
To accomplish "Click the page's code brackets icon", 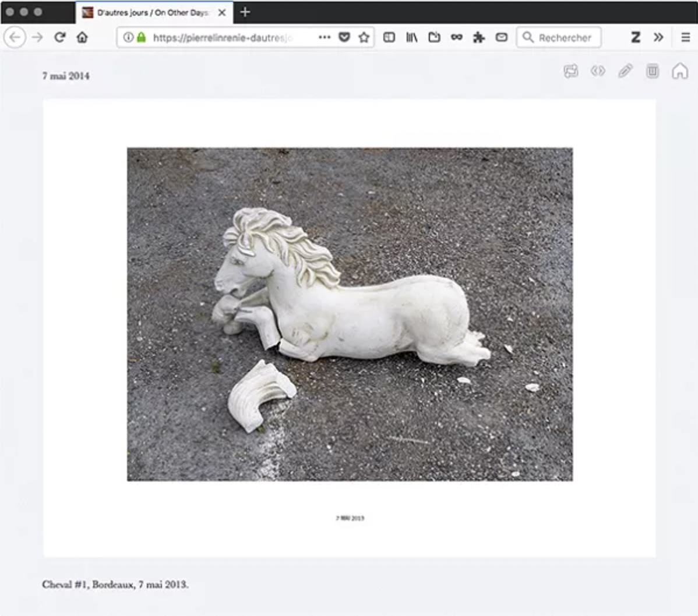I will pyautogui.click(x=598, y=71).
